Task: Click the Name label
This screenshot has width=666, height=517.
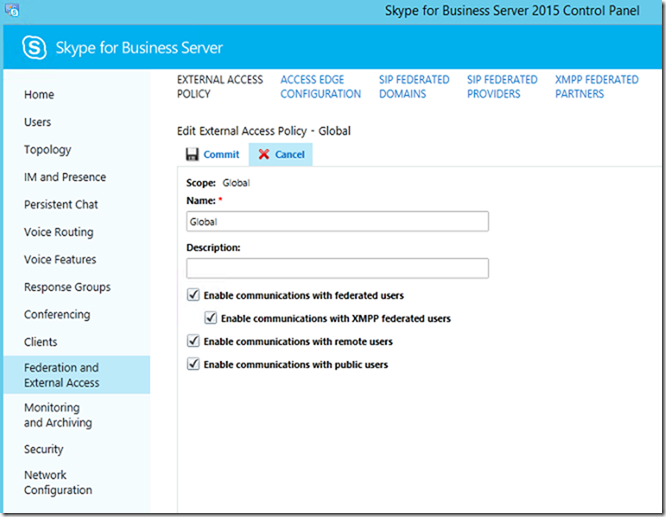Action: tap(201, 201)
